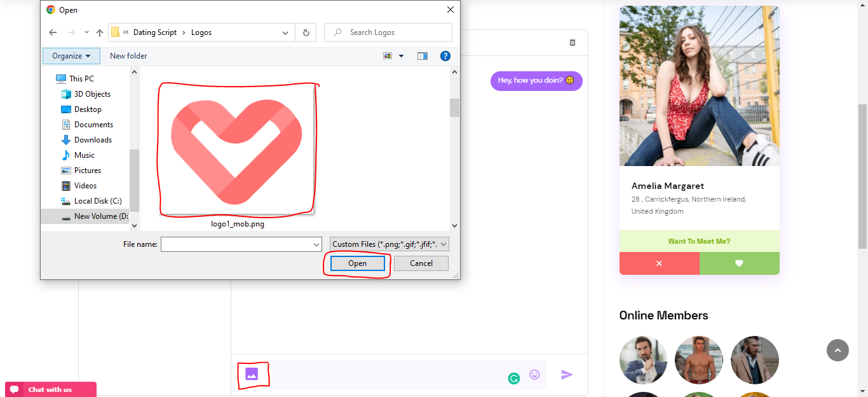Screen dimensions: 868x397
Task: Click the Forward arrow in Open dialog
Action: coord(72,32)
